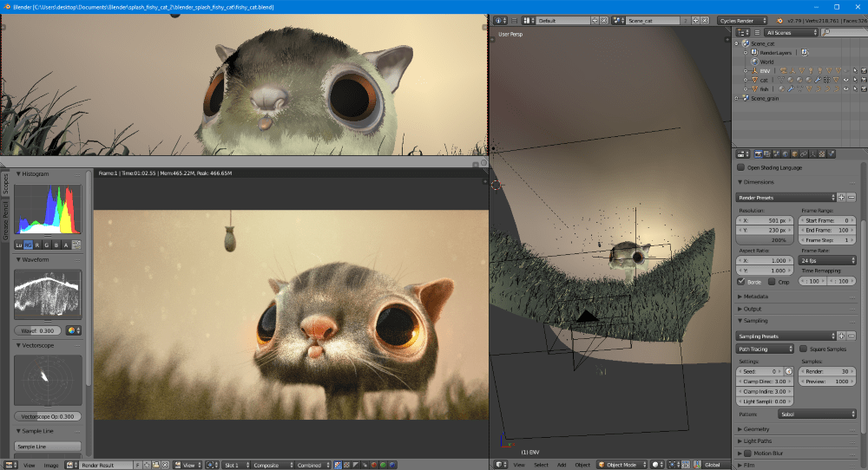Viewport: 868px width, 470px height.
Task: Open the Render Layers properties tab icon
Action: pos(767,154)
